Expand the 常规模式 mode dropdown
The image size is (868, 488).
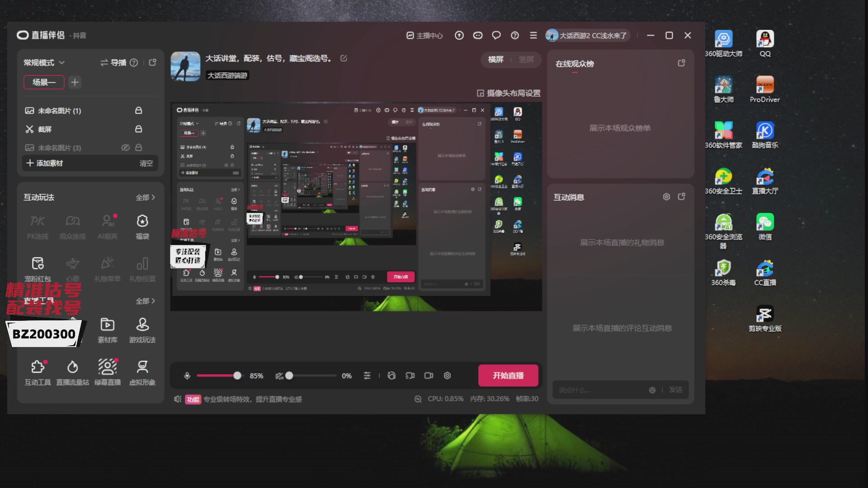pos(44,63)
